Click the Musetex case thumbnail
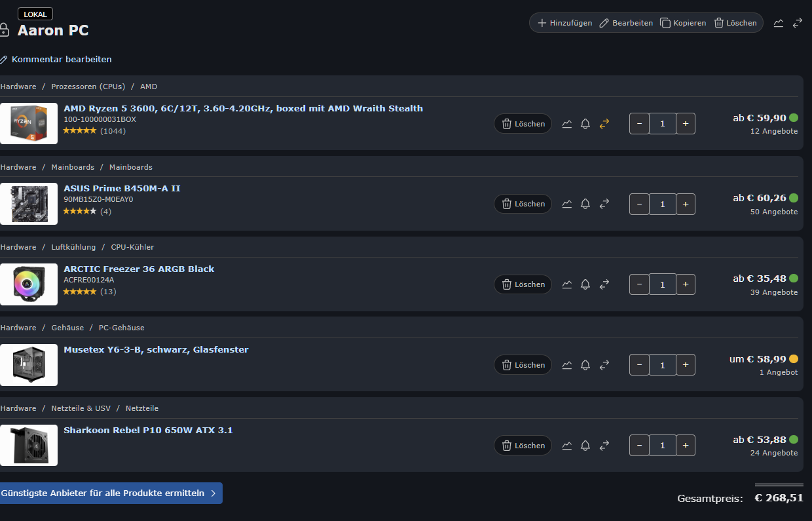 [29, 364]
